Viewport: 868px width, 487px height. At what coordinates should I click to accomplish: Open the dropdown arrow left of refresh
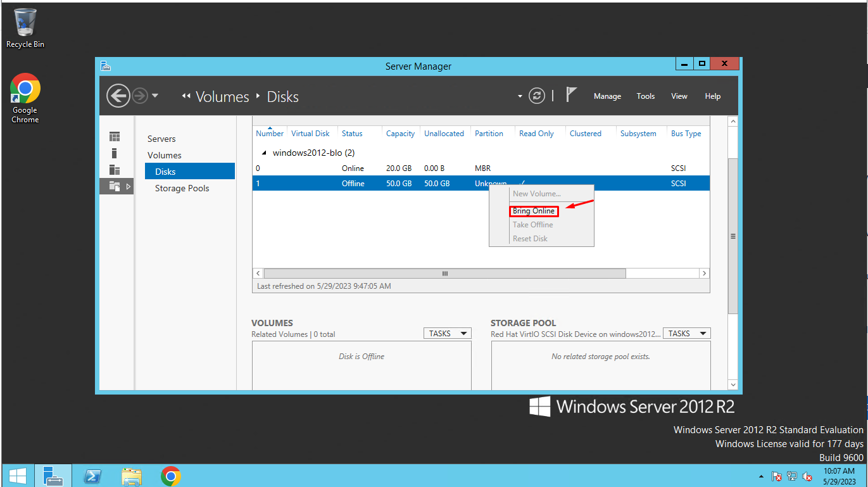coord(520,97)
